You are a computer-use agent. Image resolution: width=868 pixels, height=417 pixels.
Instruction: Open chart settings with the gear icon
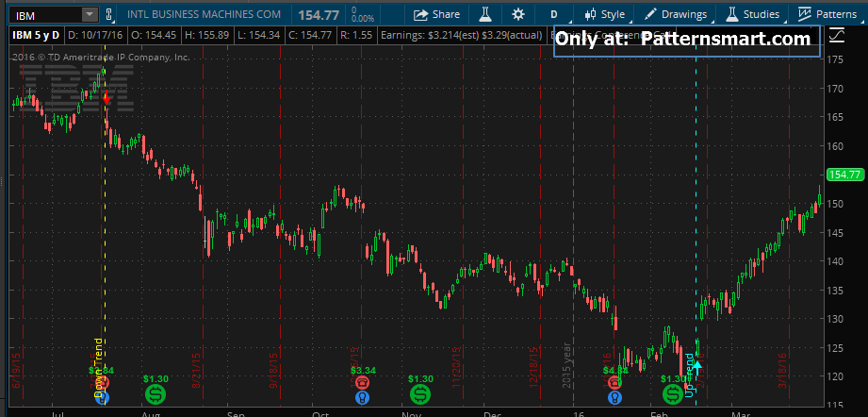(x=518, y=14)
